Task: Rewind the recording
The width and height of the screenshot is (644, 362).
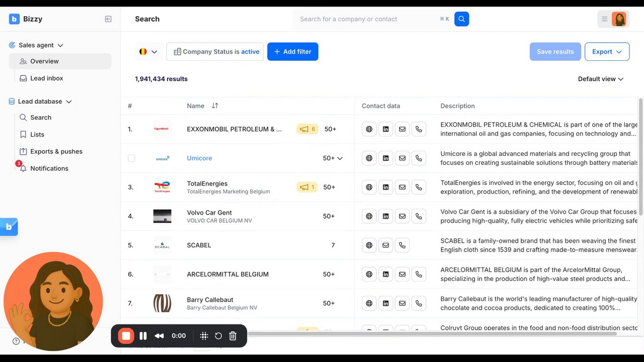Action: click(x=159, y=336)
